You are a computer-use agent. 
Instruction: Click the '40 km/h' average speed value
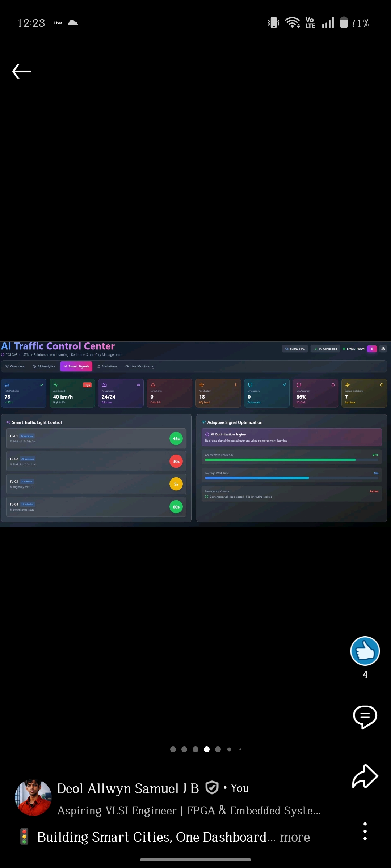(63, 397)
